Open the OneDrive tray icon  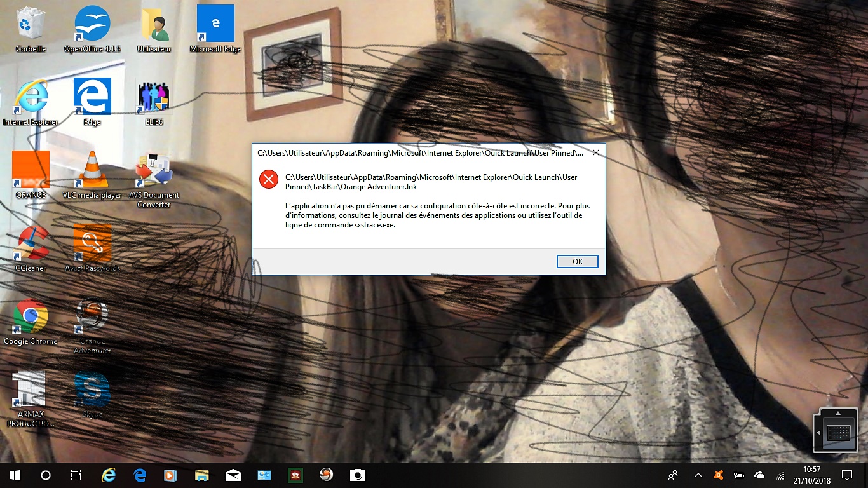(x=759, y=475)
